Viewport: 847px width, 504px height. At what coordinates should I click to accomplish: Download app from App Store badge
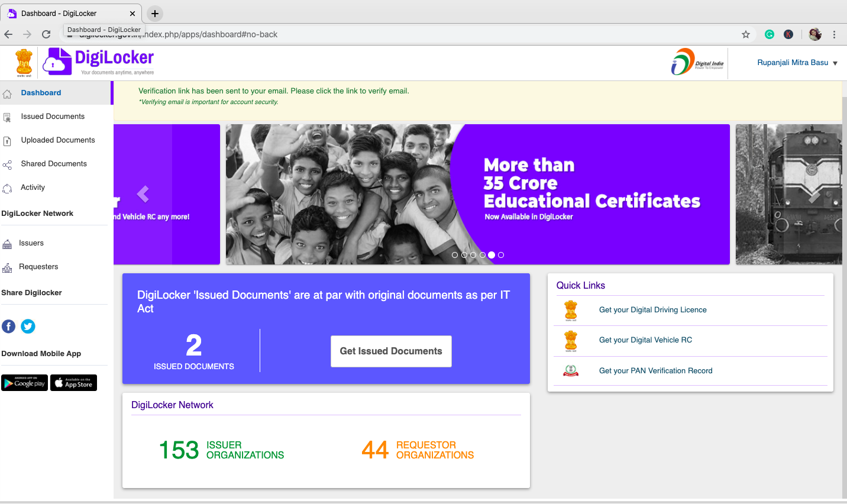[x=73, y=383]
